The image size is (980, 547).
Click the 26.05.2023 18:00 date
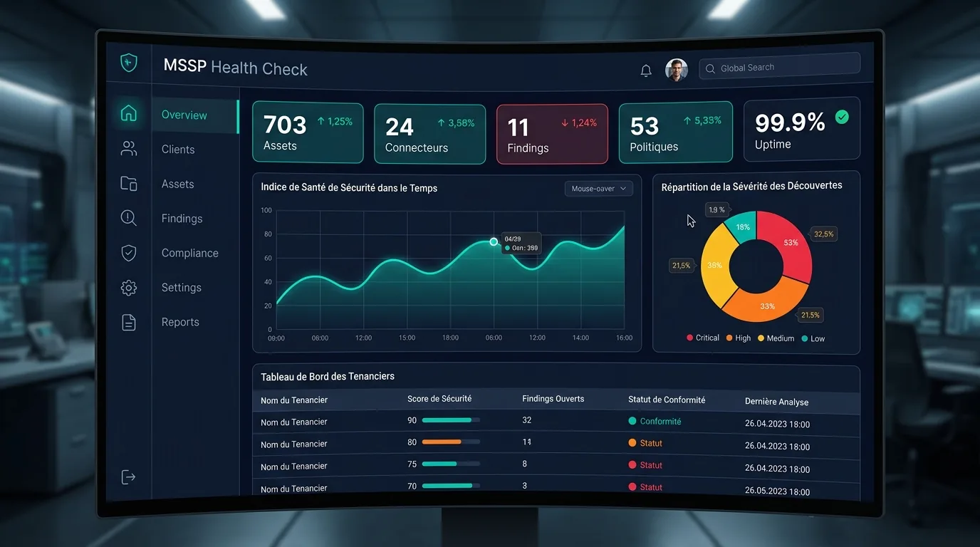click(x=777, y=491)
